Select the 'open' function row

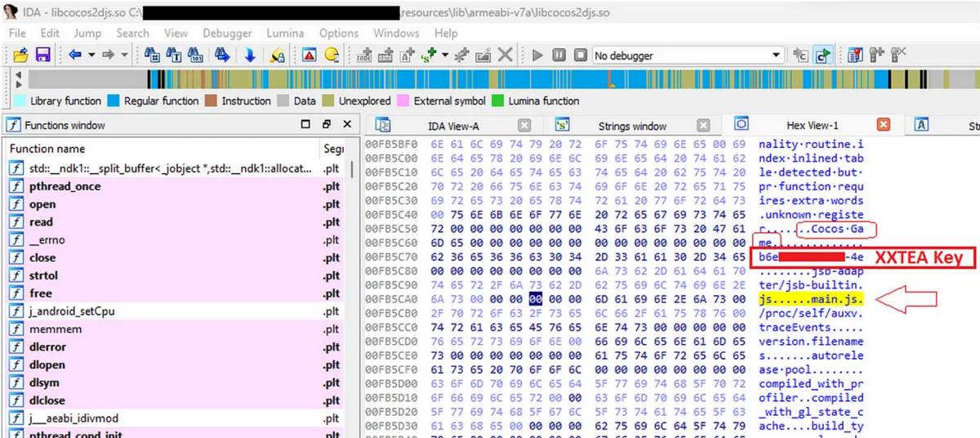[x=176, y=203]
